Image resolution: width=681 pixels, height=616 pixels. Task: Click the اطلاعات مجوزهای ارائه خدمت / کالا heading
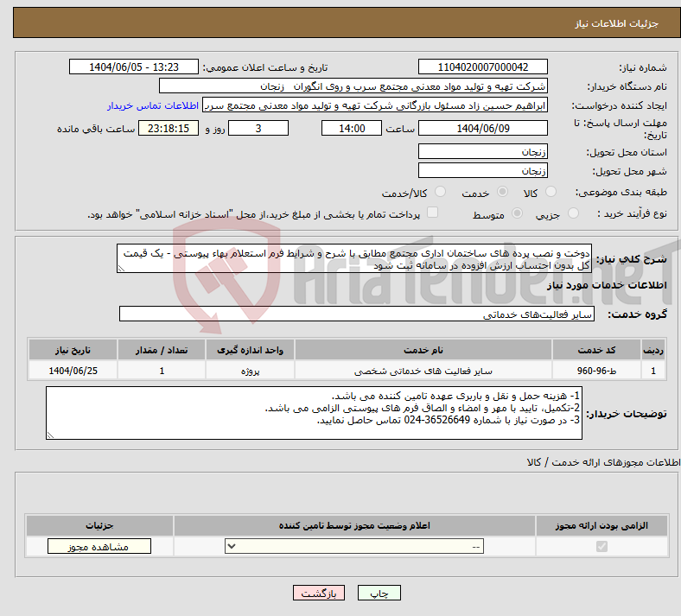604,462
